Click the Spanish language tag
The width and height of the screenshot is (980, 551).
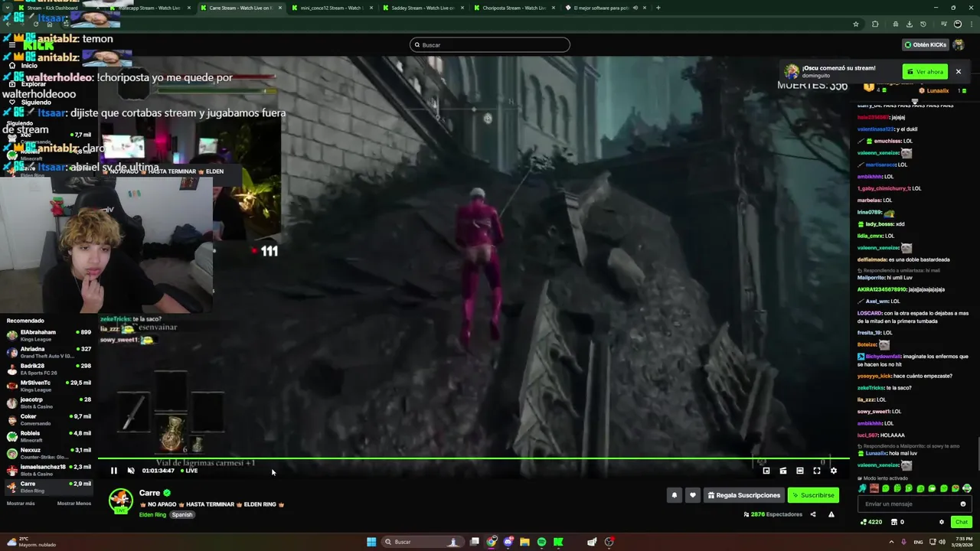(182, 515)
